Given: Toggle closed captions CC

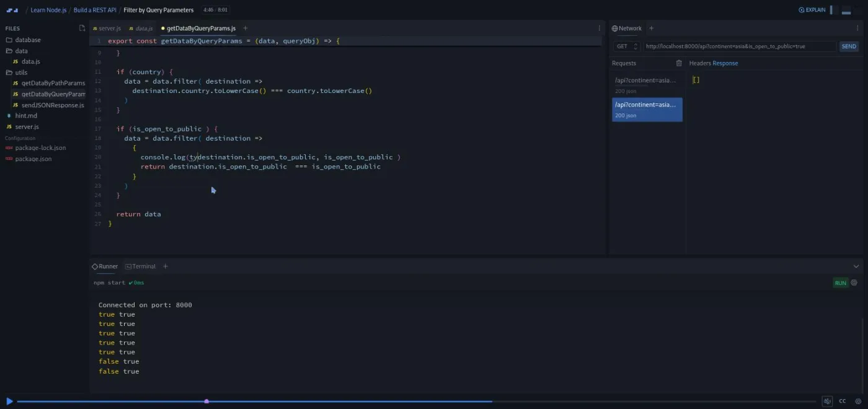Looking at the screenshot, I should [843, 401].
